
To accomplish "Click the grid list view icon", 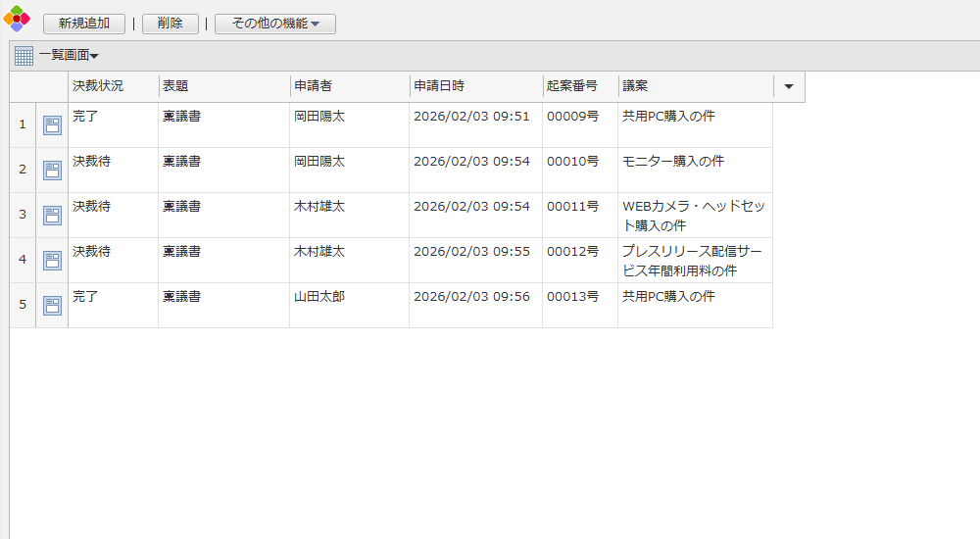I will tap(24, 57).
